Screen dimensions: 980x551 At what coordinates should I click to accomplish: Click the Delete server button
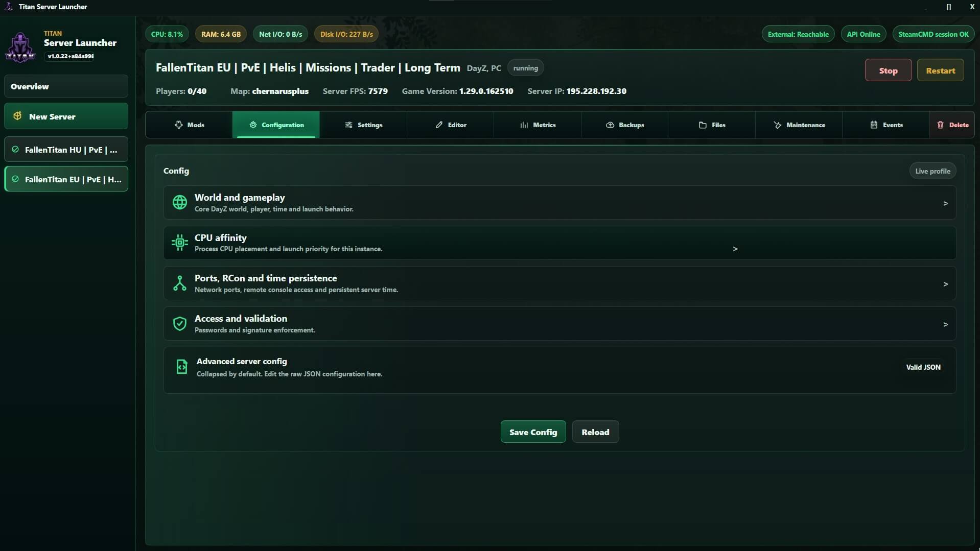coord(952,125)
